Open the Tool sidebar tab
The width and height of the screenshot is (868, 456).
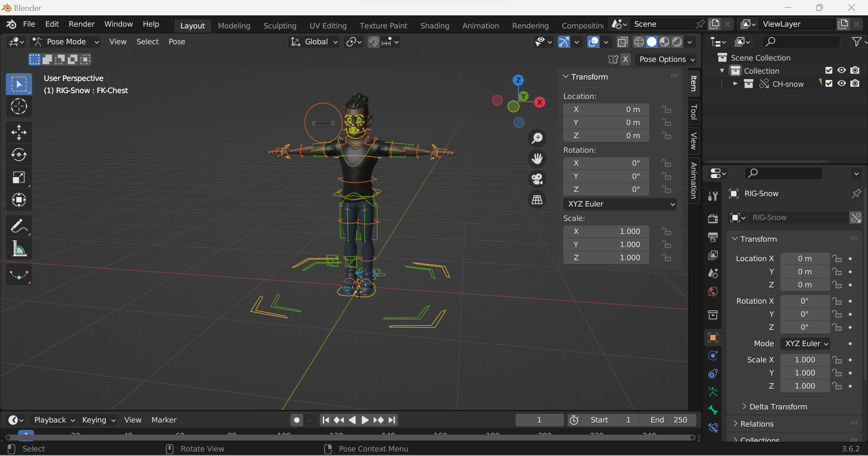(x=693, y=112)
